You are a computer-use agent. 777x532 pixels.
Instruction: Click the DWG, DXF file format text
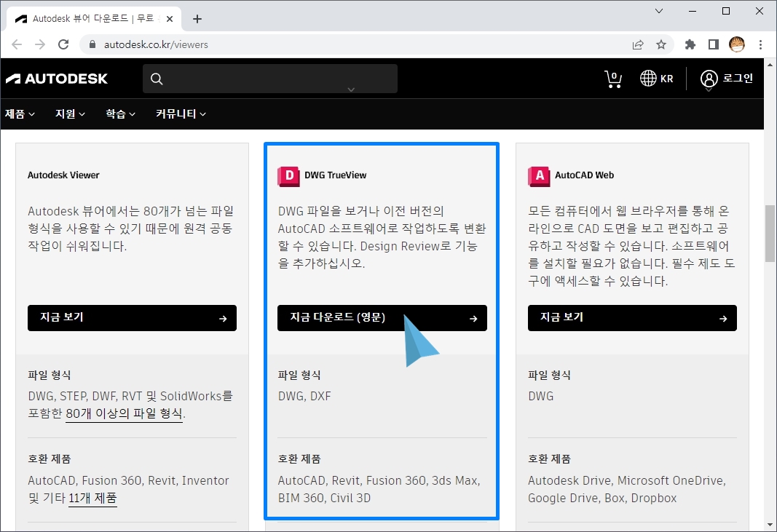tap(304, 397)
